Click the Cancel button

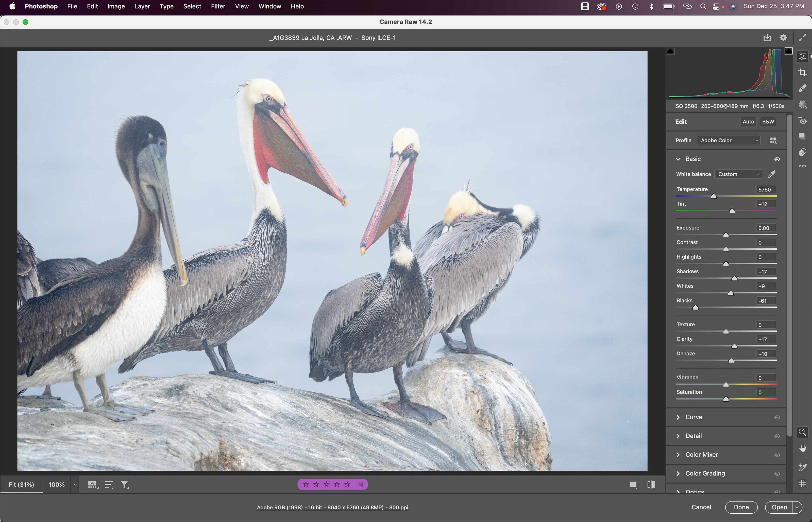701,508
